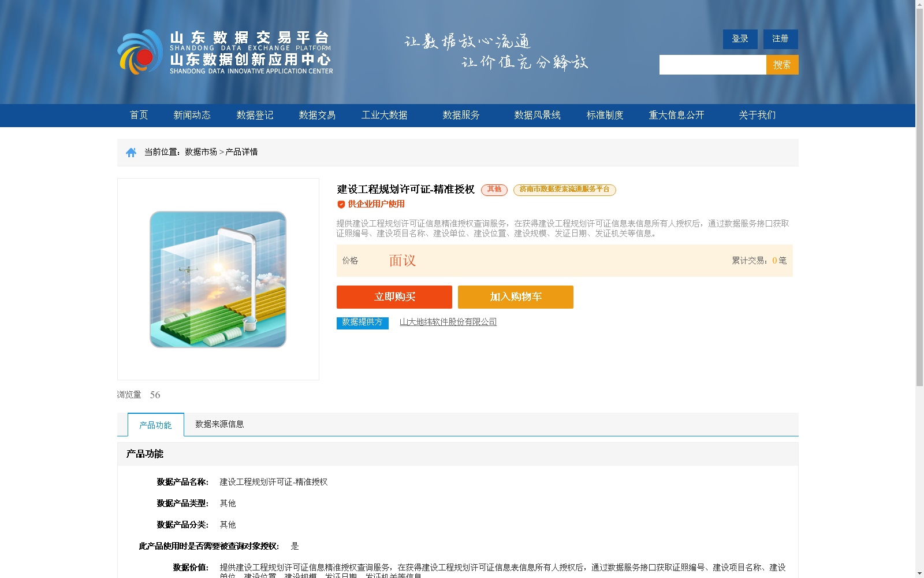Click the 是 value for authorization requirement

295,546
